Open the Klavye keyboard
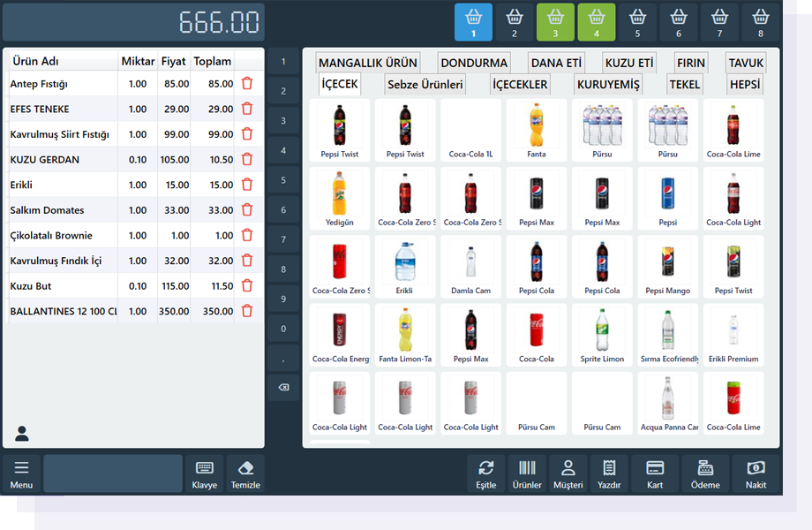Viewport: 812px width, 530px height. (205, 474)
